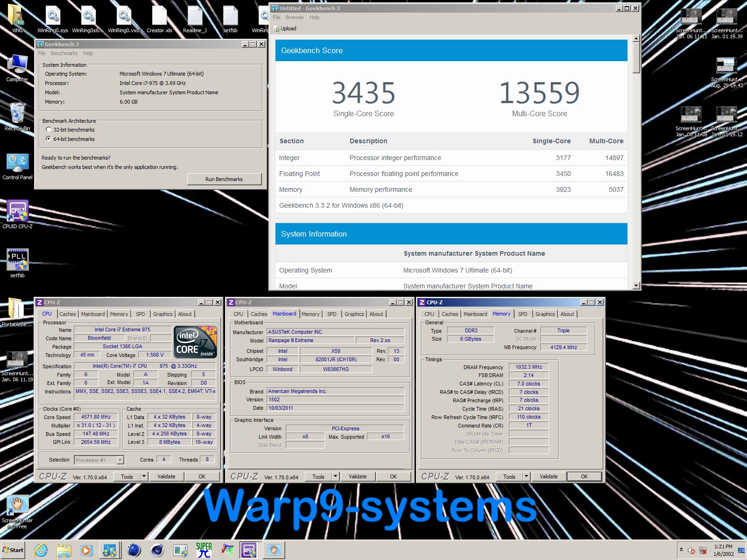
Task: Open the ViNG user folder icon
Action: point(17,20)
